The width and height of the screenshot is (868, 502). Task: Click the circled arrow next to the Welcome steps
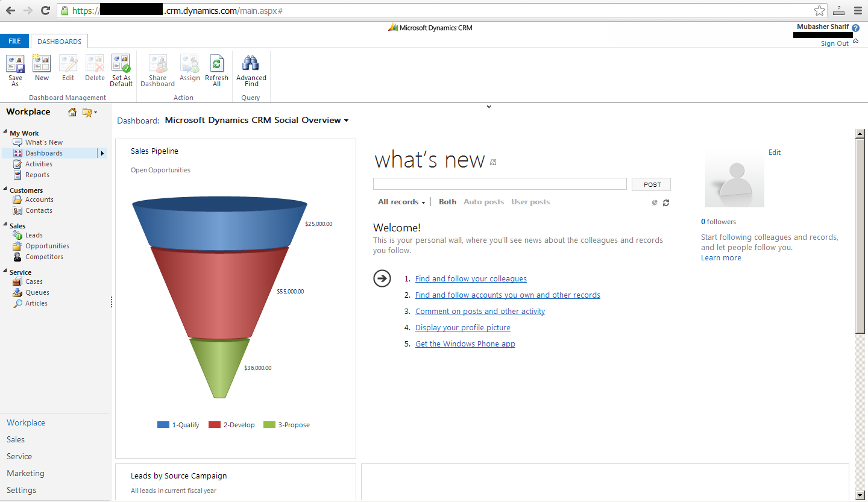[x=382, y=278]
